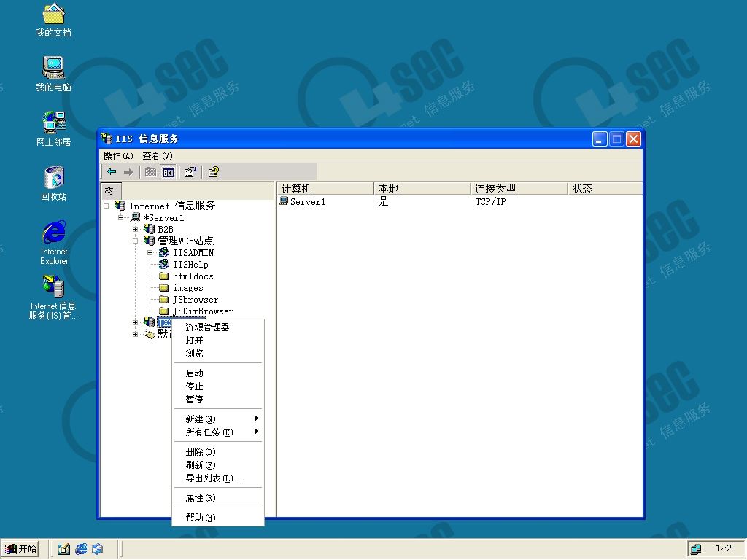Click the 连接类型 column header
The height and width of the screenshot is (560, 747).
click(519, 189)
